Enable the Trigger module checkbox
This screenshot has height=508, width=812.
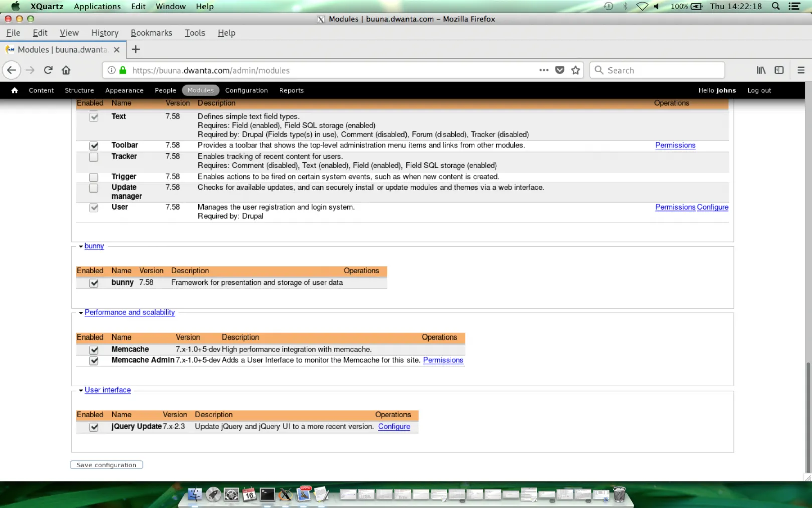coord(94,177)
